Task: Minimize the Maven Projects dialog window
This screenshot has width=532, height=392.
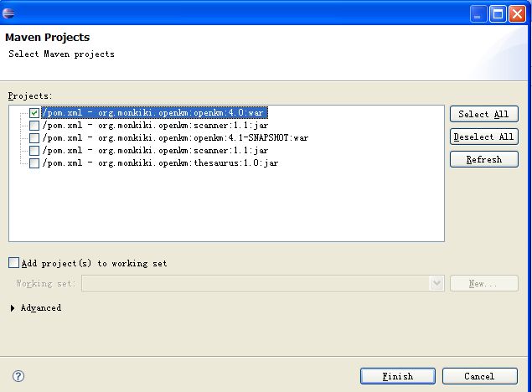Action: tap(478, 14)
